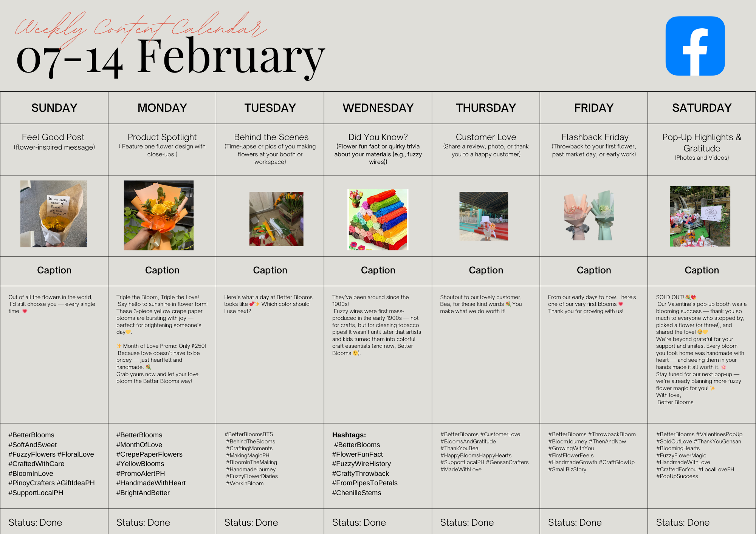This screenshot has width=756, height=534.
Task: Click the #FuzzyWireHistory hashtag
Action: 361,464
